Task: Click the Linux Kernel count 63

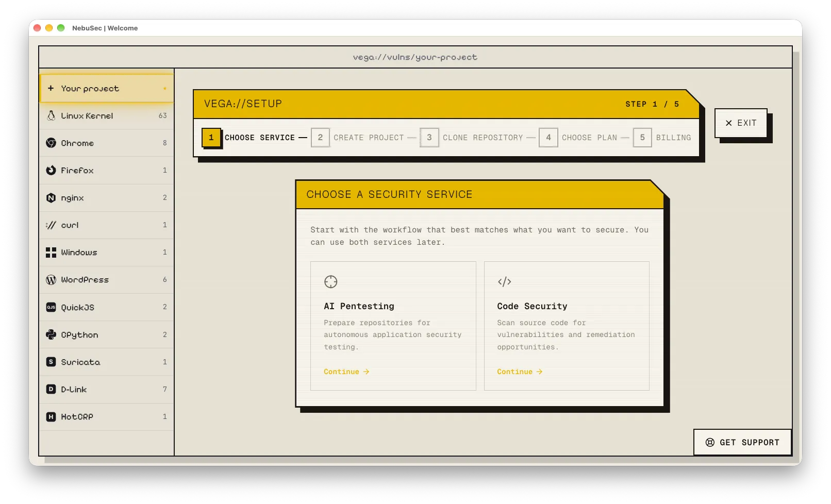Action: click(162, 115)
